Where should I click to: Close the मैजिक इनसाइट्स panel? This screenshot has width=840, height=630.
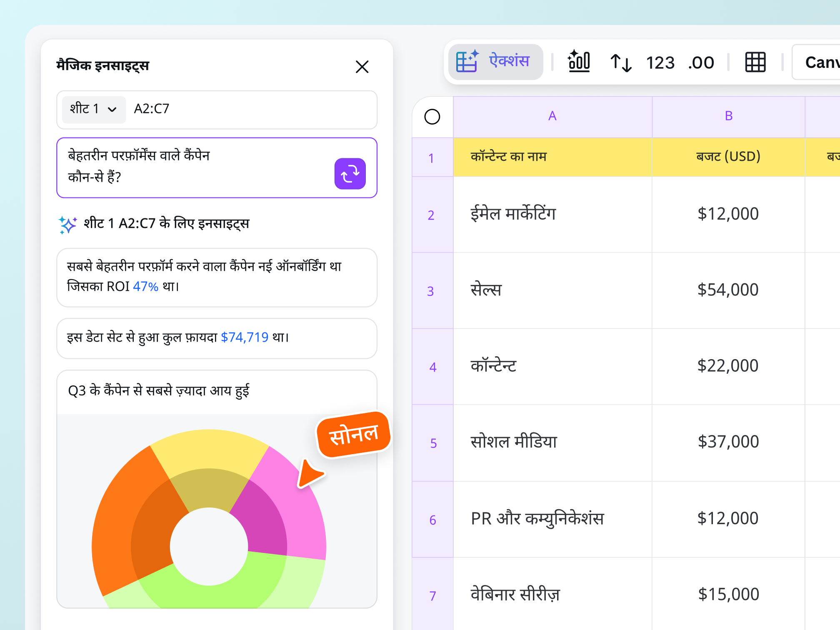click(362, 67)
